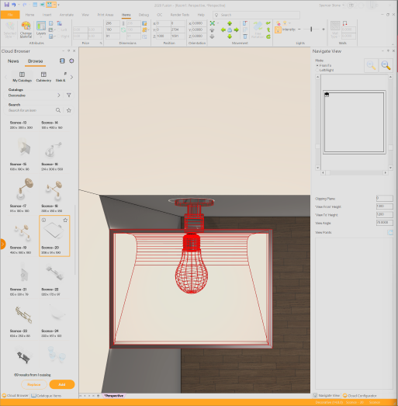Toggle the Lock checkbox in Attributes
Image resolution: width=398 pixels, height=406 pixels.
(57, 30)
